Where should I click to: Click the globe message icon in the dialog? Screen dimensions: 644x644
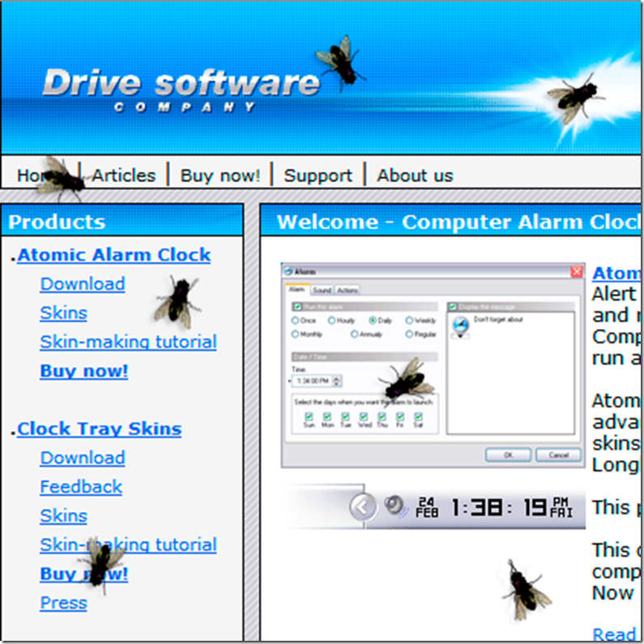pos(460,326)
